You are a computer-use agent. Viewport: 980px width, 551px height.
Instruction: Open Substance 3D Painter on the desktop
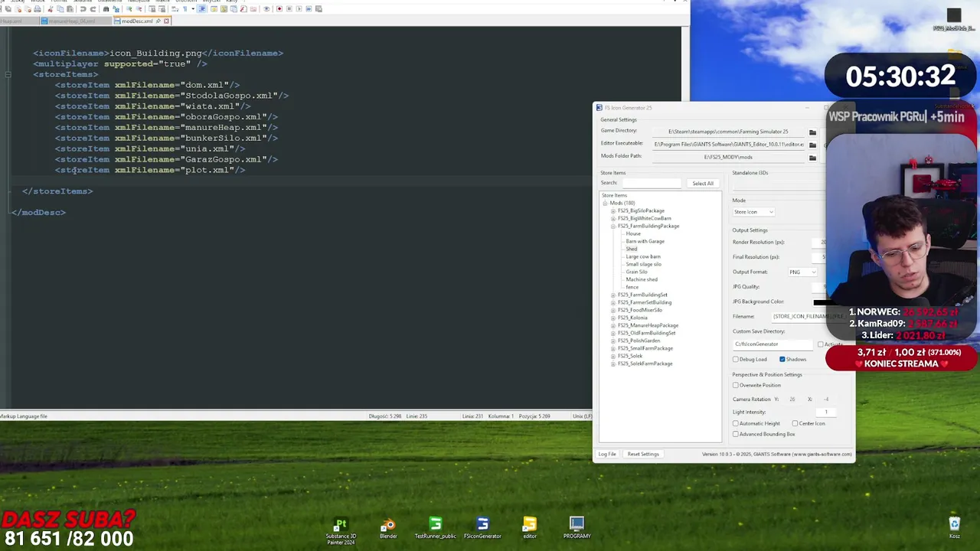[x=341, y=530]
